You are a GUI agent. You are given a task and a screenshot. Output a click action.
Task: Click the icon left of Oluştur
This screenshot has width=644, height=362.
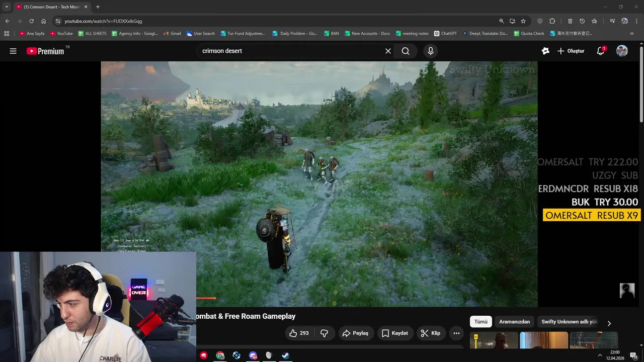point(545,51)
